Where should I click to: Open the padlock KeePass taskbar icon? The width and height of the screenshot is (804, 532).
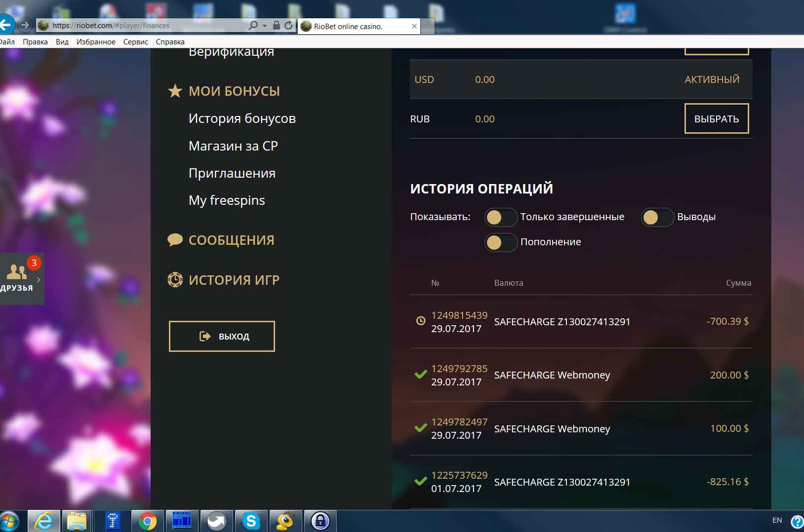320,521
